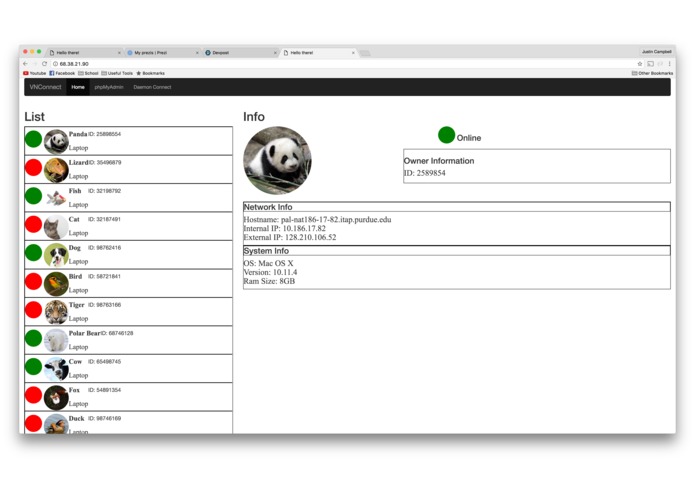The height and width of the screenshot is (494, 695).
Task: Click the green status dot beside Fish
Action: click(x=34, y=196)
